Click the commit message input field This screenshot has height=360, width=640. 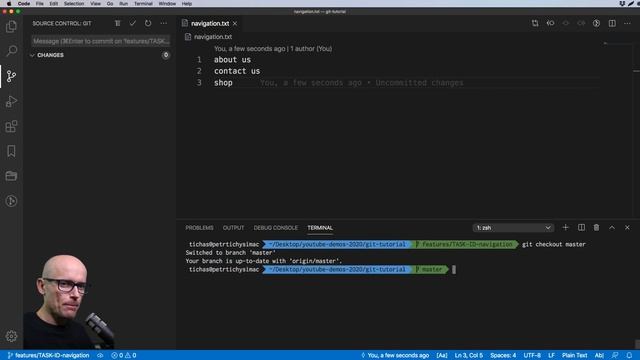101,41
